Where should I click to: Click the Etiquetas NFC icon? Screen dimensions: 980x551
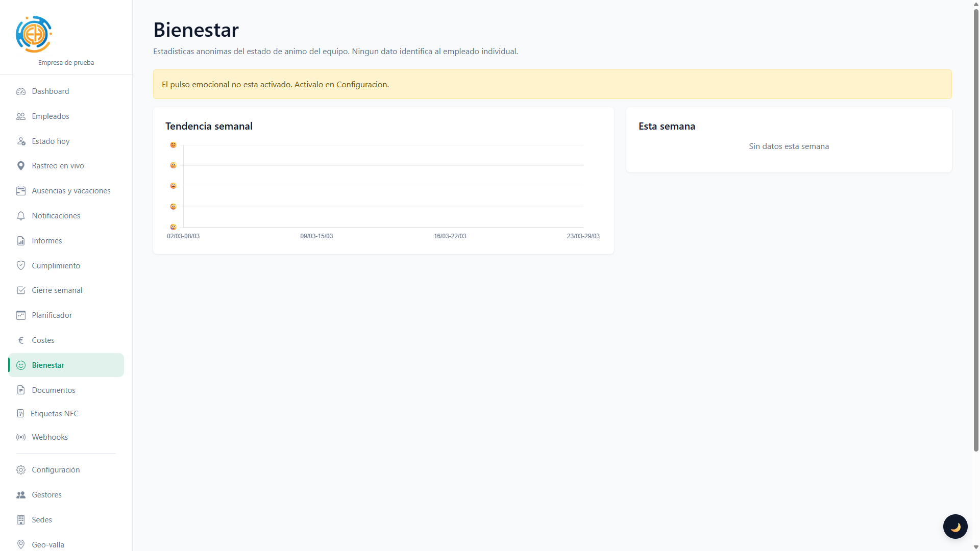point(20,414)
